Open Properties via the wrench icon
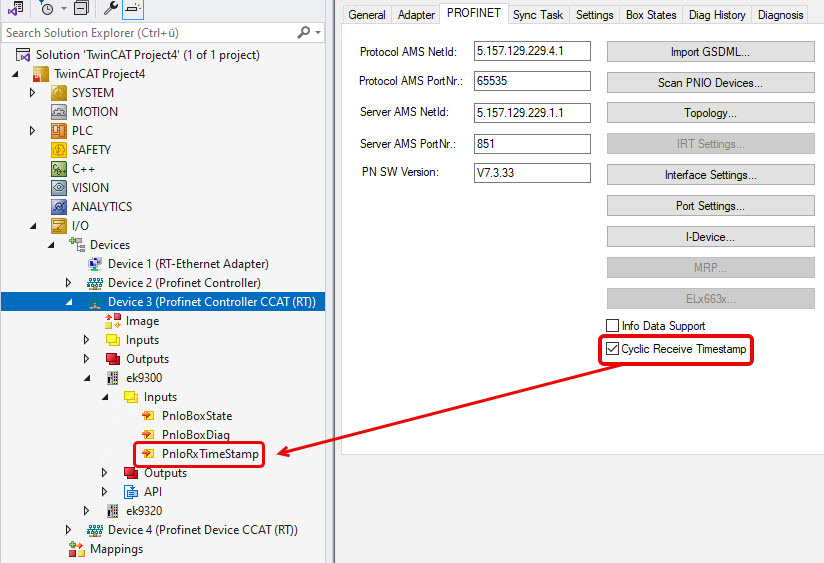This screenshot has height=563, width=824. pos(111,9)
